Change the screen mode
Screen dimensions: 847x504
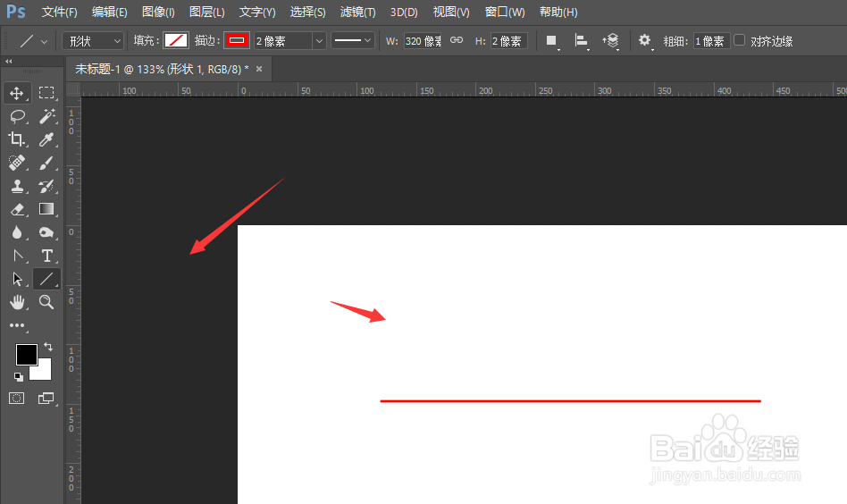46,399
